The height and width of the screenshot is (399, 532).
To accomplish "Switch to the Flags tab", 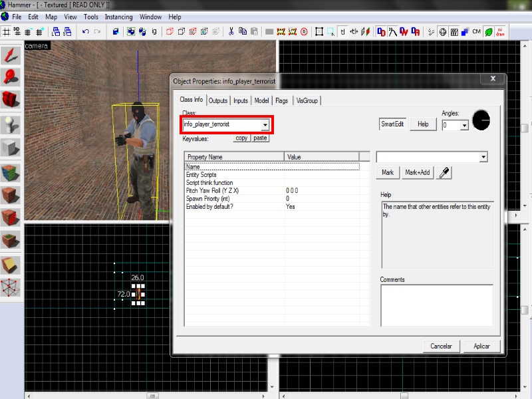I will 281,101.
